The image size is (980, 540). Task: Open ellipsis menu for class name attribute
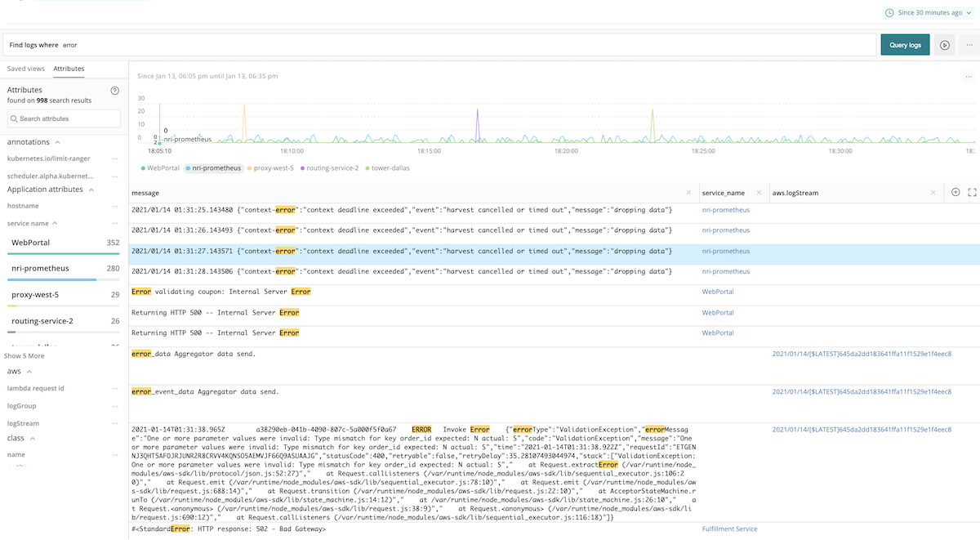(x=115, y=454)
